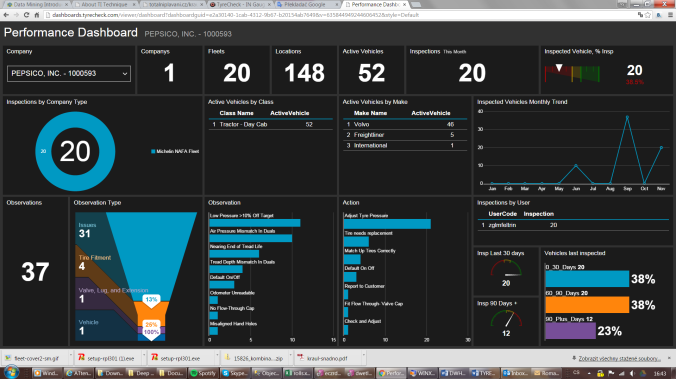Viewport: 676px width, 379px height.
Task: Open a new browser tab
Action: tap(416, 4)
